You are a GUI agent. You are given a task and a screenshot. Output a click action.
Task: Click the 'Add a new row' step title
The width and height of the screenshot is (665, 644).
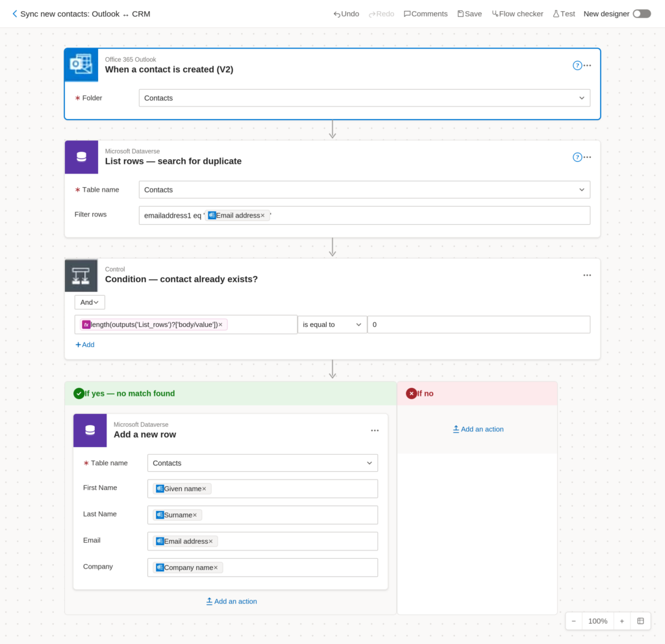coord(145,435)
